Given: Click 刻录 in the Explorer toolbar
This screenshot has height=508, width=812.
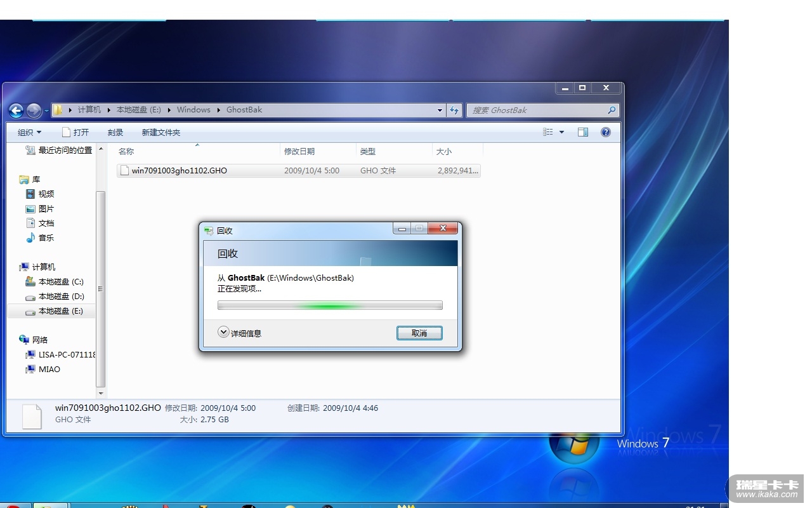Looking at the screenshot, I should [x=115, y=132].
